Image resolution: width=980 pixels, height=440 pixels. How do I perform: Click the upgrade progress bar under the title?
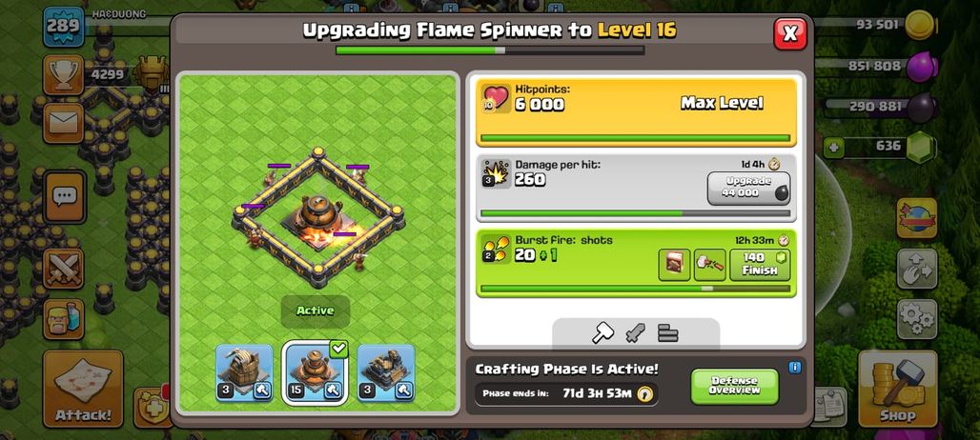point(490,50)
